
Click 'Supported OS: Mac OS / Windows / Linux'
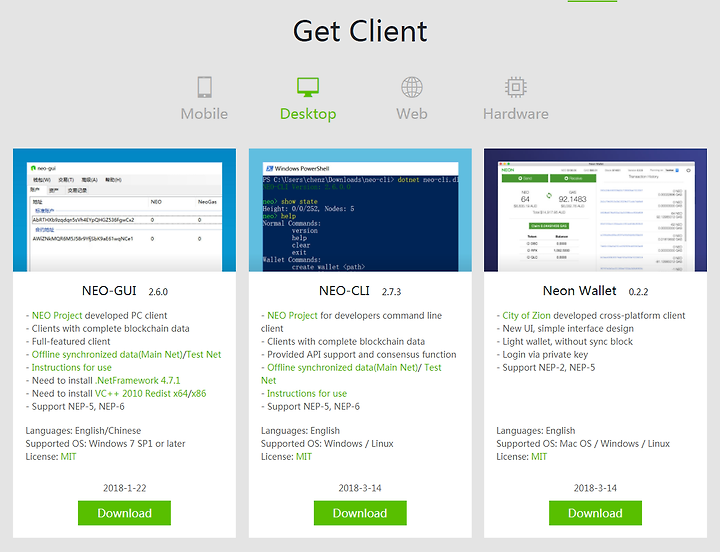click(583, 444)
